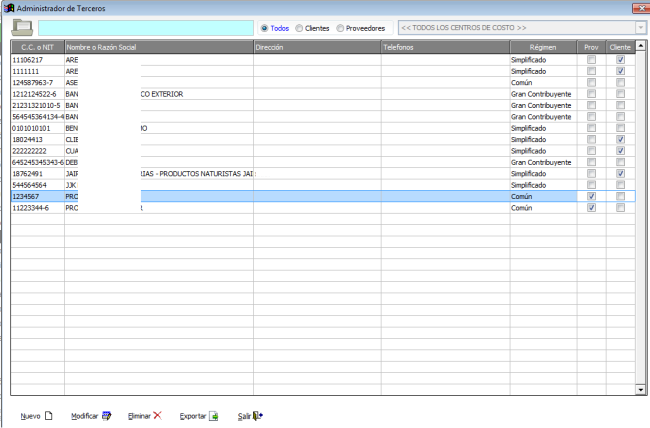
Task: Open the centros de costo dropdown
Action: pos(640,28)
